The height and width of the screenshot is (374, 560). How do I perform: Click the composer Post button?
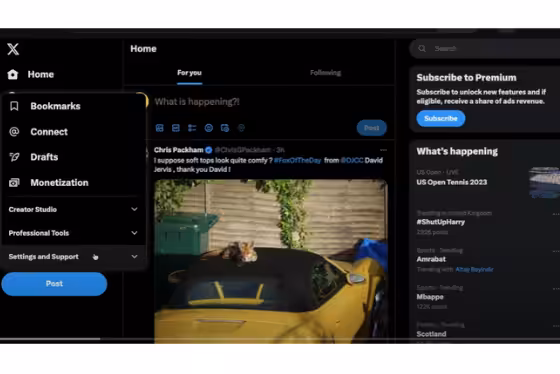point(371,128)
